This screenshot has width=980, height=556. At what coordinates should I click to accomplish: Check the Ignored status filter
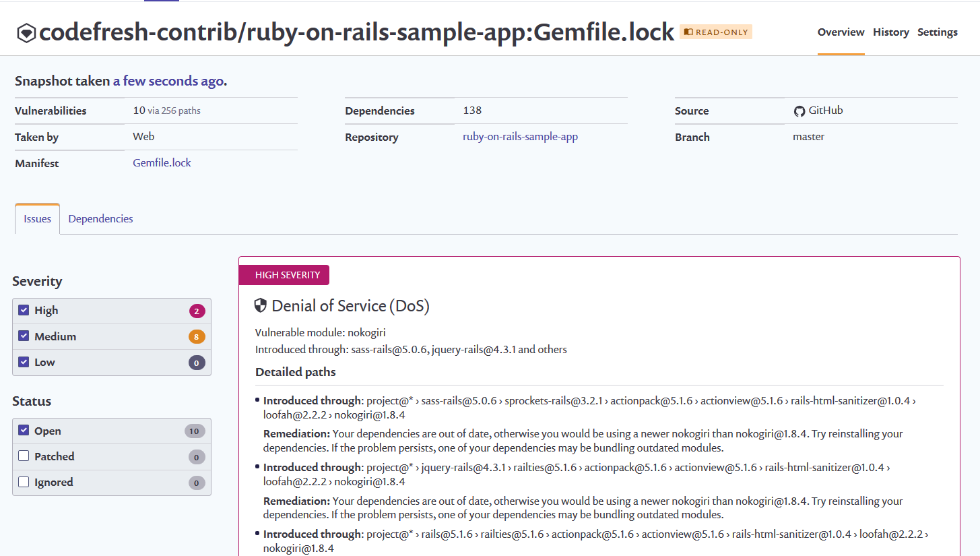point(24,482)
